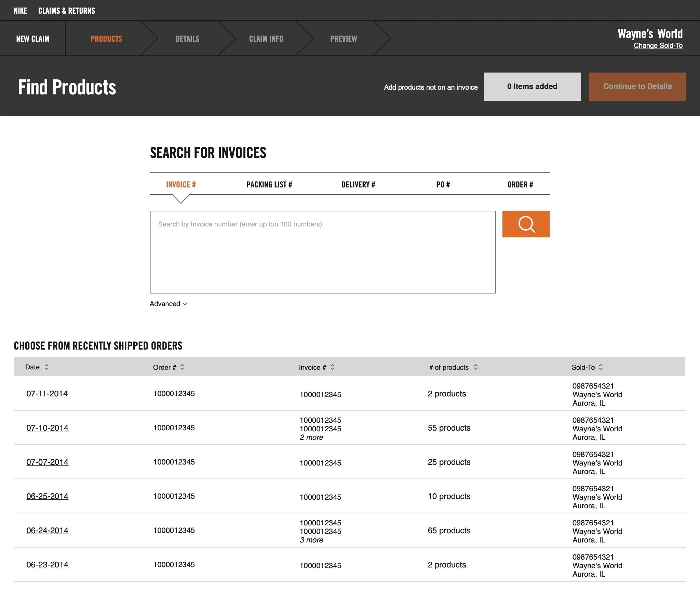Sort table by Invoice # arrows
The width and height of the screenshot is (700, 602).
[332, 367]
